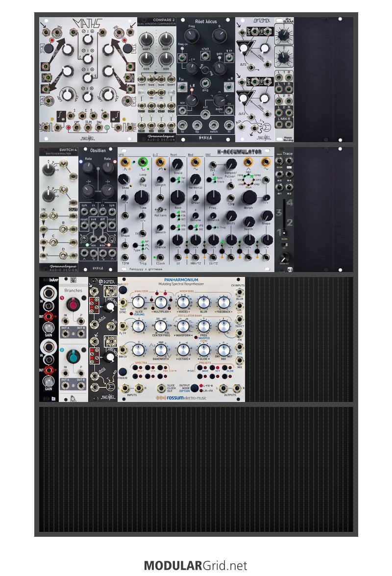Click the VOICES knob on Panharmonium
The image size is (392, 576).
coord(183,302)
